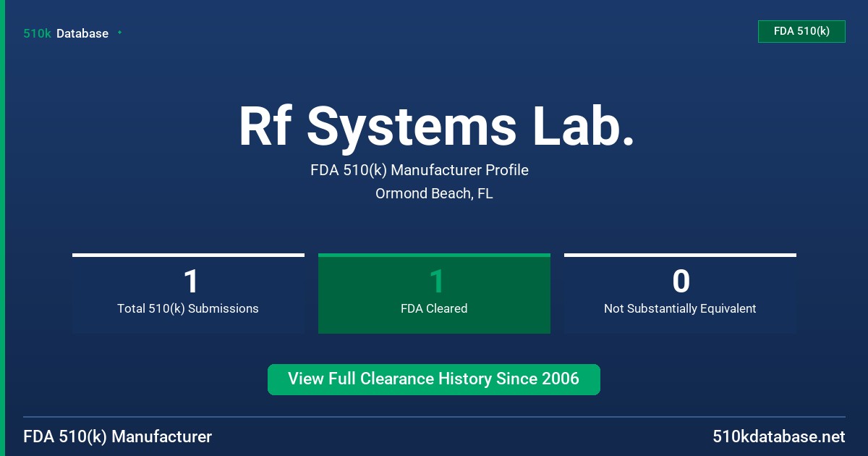868x456 pixels.
Task: Click the FDA 510(k) Manufacturer footer text
Action: point(118,436)
